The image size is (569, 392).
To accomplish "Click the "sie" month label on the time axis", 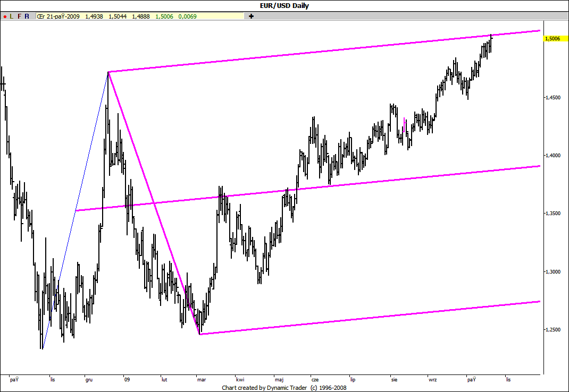I will click(x=395, y=380).
